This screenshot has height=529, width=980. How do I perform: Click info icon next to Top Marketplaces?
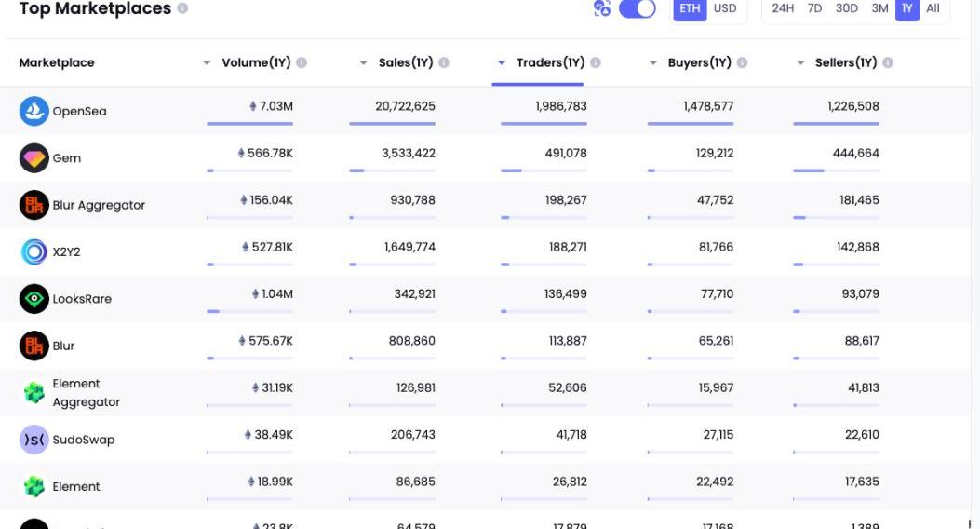point(182,8)
